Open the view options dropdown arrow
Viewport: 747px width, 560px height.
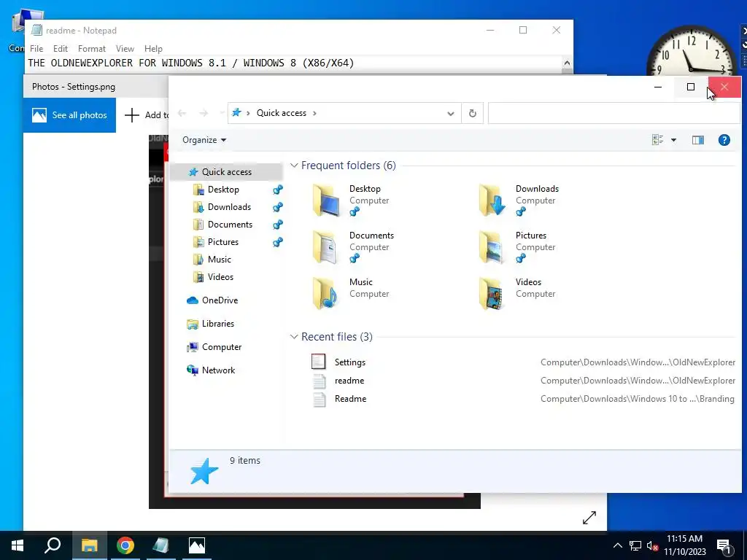673,140
